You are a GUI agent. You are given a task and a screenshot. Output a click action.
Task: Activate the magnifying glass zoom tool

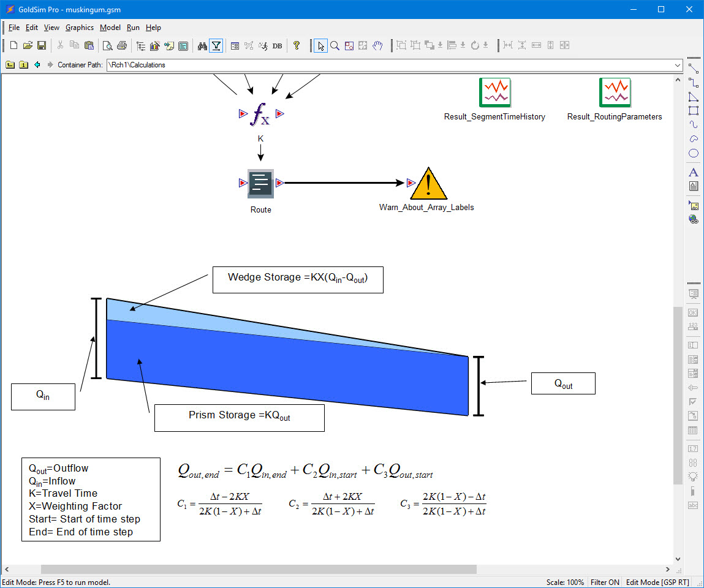(x=335, y=45)
